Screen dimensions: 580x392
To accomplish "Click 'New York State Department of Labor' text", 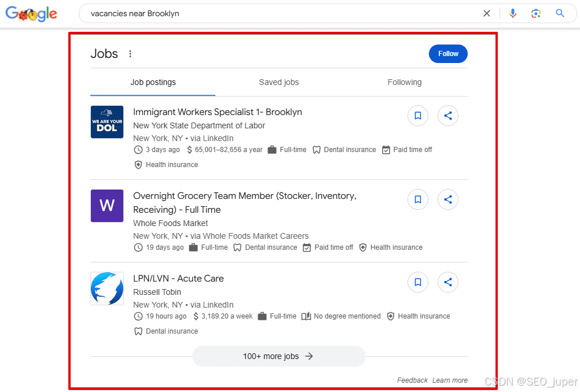I will point(199,125).
